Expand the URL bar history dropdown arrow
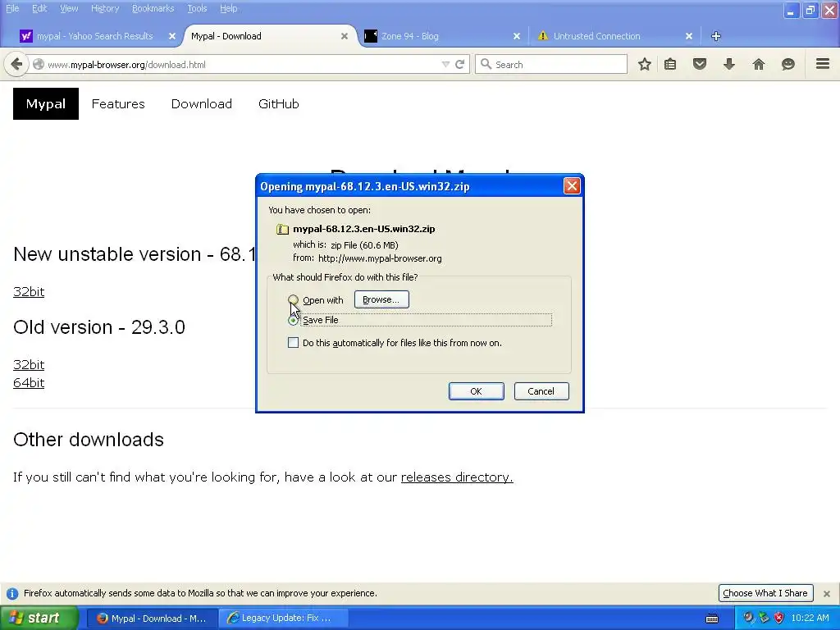Screen dimensions: 840x630 [445, 64]
